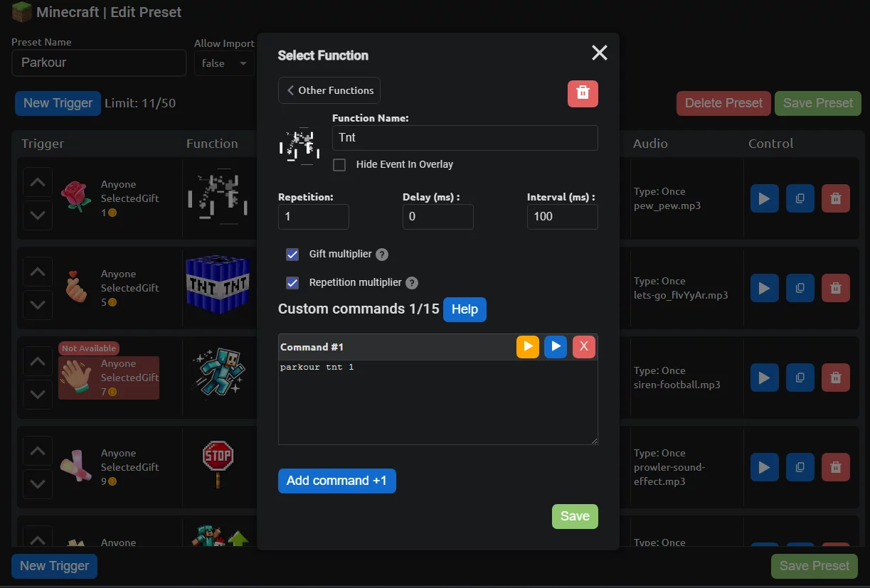The width and height of the screenshot is (870, 588).
Task: Open the Allow Import dropdown
Action: click(223, 63)
